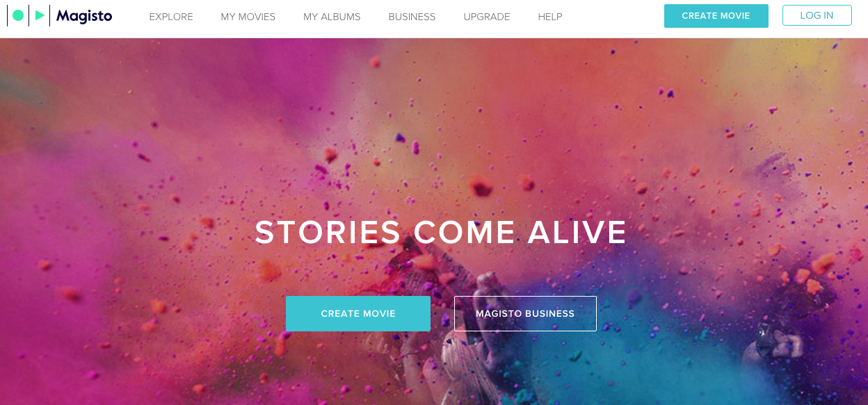Click the magenta powder cloud on the left of the hero
868x405 pixels.
[83, 208]
